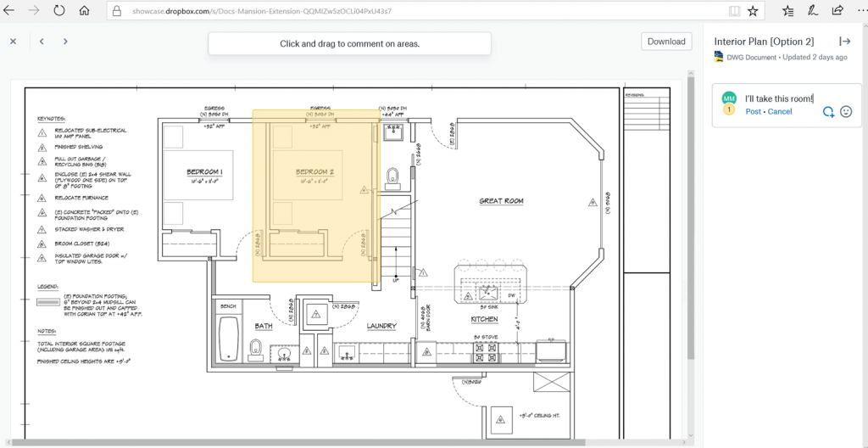Click the yellow highlighted Bedroom 2 area
868x448 pixels.
(315, 195)
